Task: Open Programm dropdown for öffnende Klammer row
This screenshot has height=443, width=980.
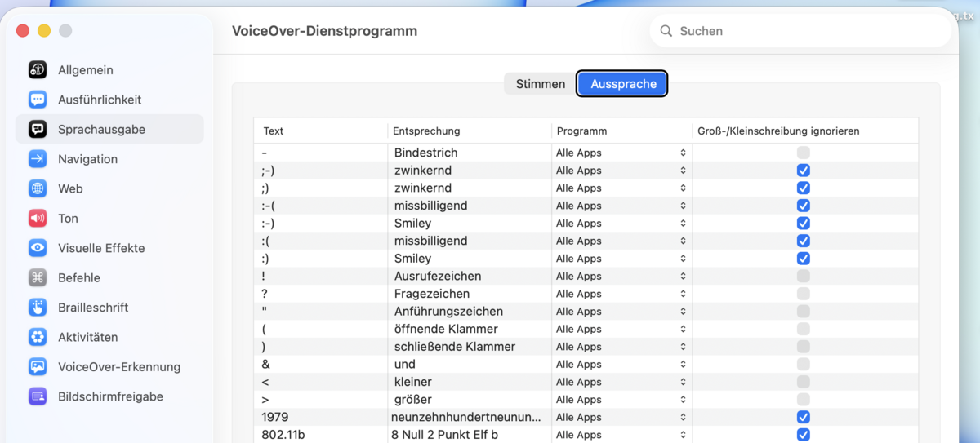Action: 621,329
